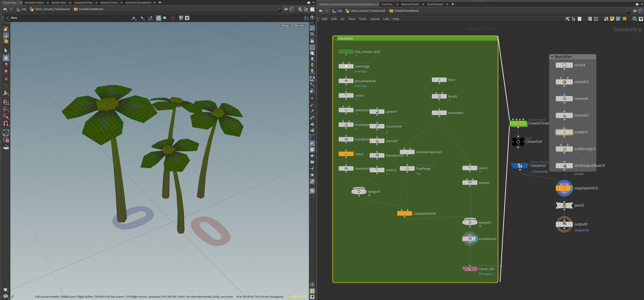
Task: Switch to Render View tab
Action: 59,3
